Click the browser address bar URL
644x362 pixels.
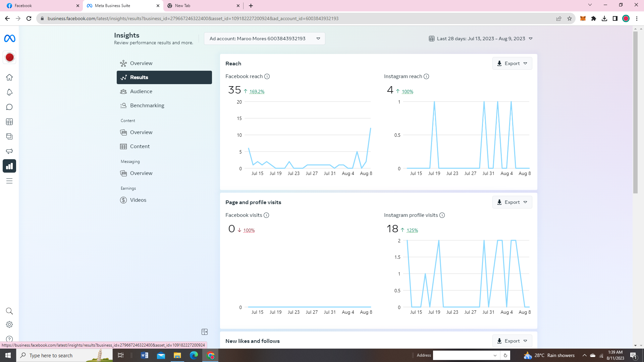(x=193, y=18)
